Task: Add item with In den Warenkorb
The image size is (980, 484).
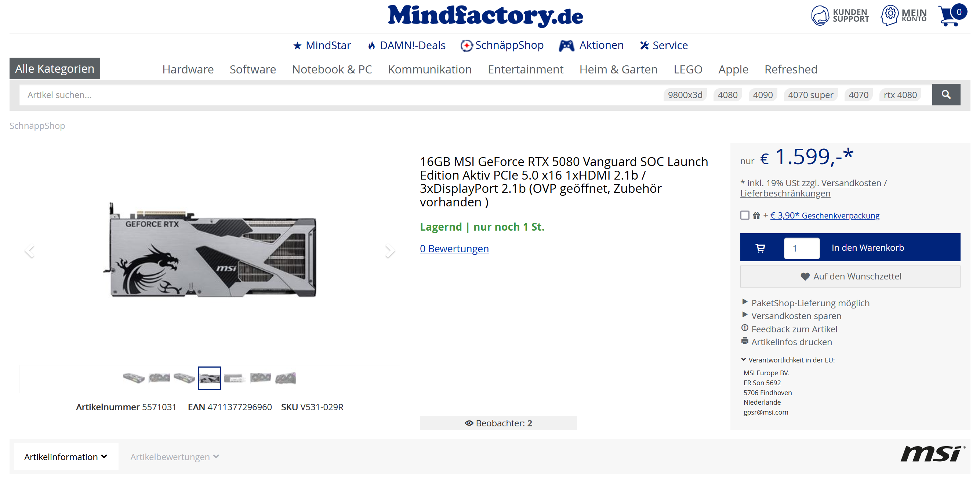Action: click(867, 248)
